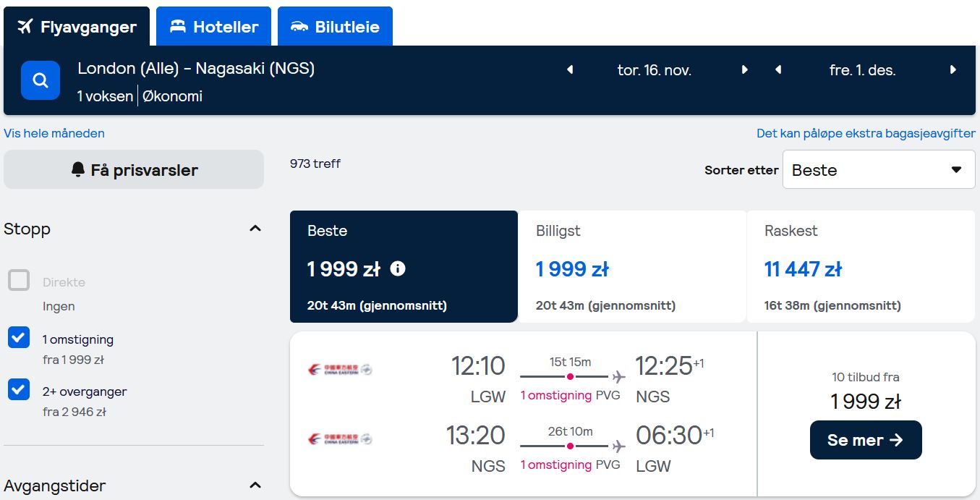
Task: Uncheck the 2+ overganger checkbox
Action: coord(19,389)
